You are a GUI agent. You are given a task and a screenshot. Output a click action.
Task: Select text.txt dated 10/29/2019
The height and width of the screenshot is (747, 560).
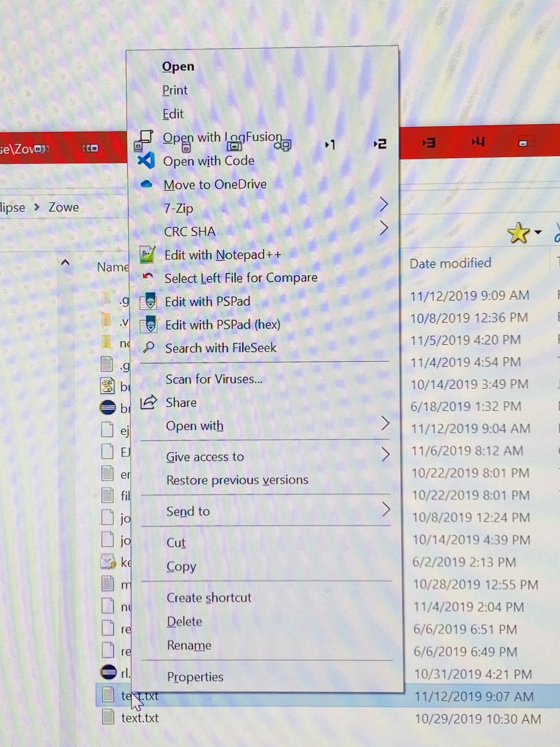140,718
